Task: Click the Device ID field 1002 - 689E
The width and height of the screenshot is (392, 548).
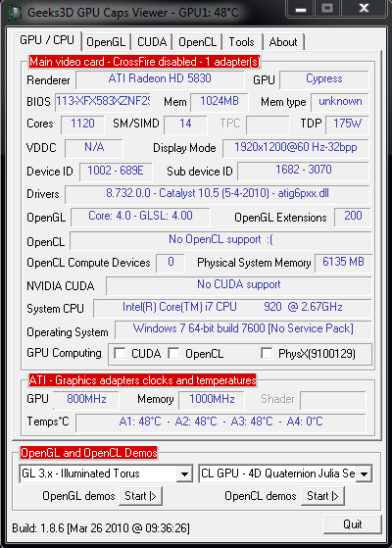Action: point(116,172)
